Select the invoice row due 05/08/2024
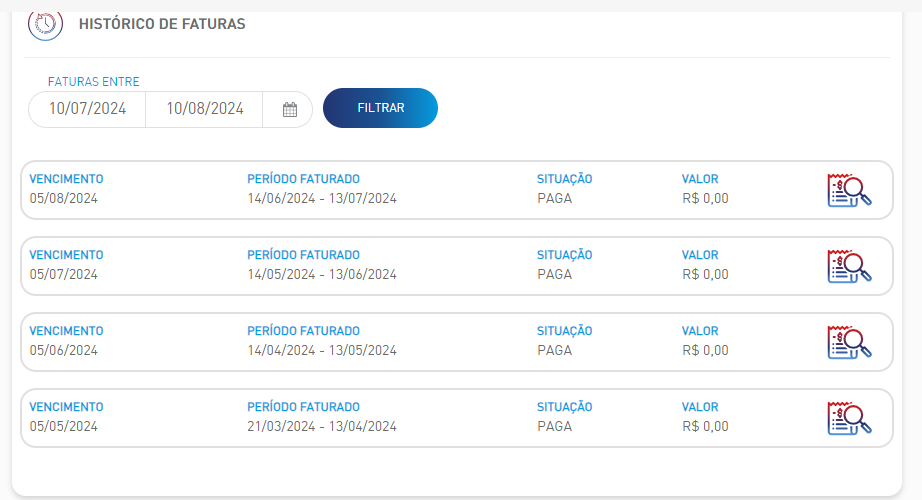The height and width of the screenshot is (500, 922). 457,190
